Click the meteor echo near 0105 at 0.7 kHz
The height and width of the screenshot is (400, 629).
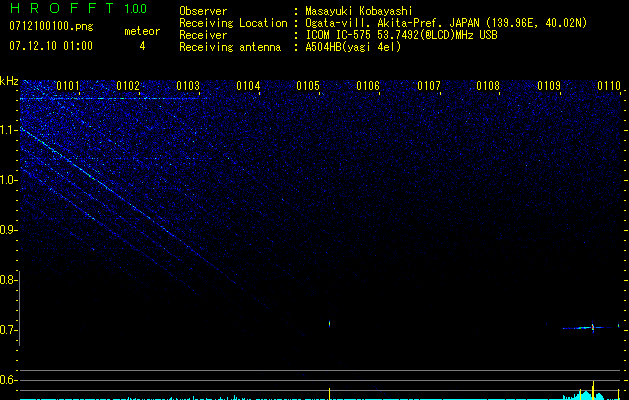(330, 323)
